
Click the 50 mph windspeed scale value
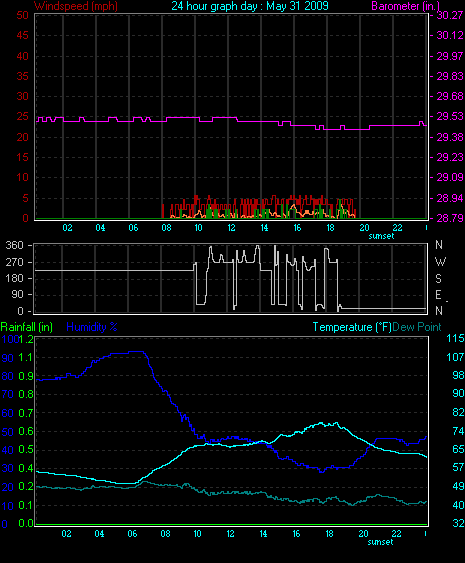point(22,15)
